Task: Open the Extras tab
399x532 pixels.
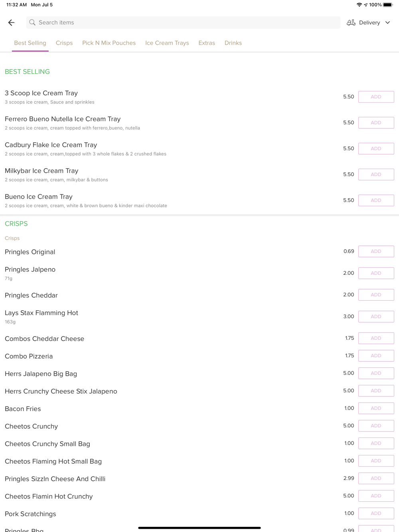Action: coord(207,43)
